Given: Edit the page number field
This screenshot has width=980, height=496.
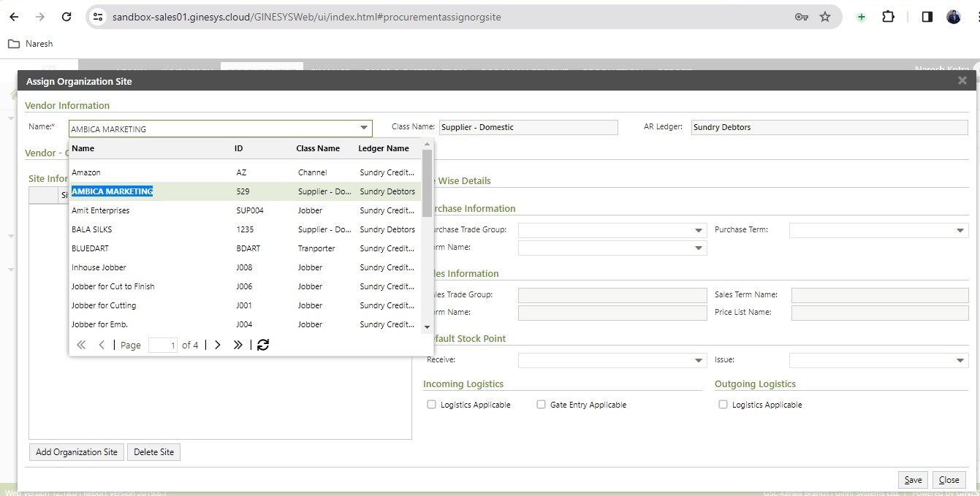Looking at the screenshot, I should 163,345.
